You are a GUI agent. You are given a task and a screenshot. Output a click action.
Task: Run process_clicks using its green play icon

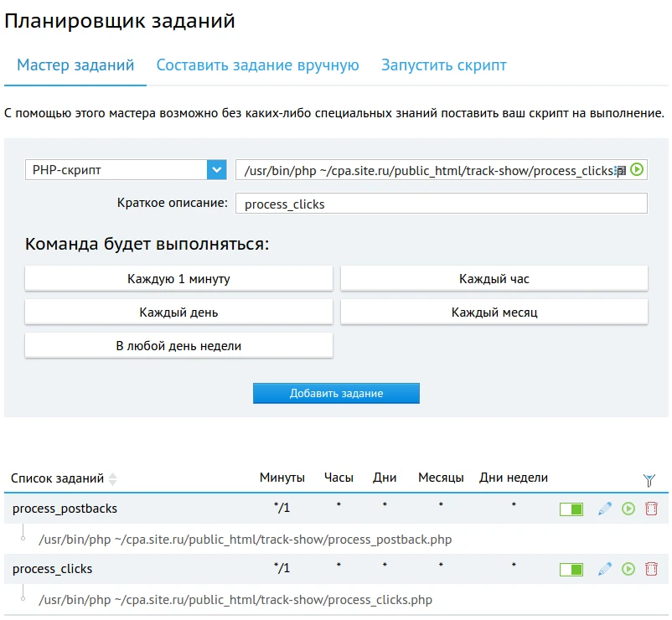(628, 568)
